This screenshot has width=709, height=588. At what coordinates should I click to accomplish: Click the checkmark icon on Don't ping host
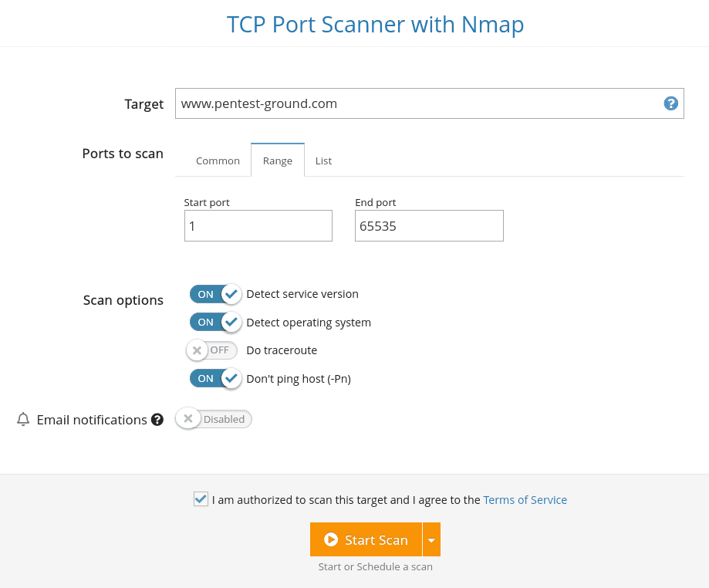pyautogui.click(x=231, y=378)
